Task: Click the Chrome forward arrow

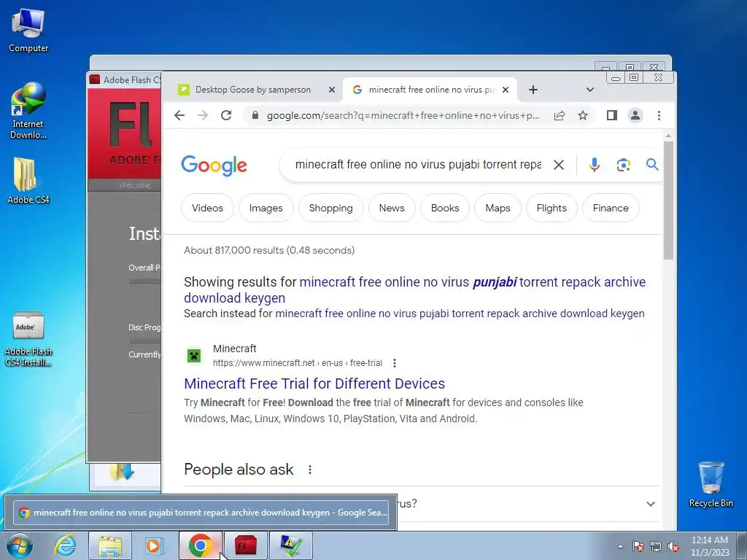Action: (x=203, y=115)
